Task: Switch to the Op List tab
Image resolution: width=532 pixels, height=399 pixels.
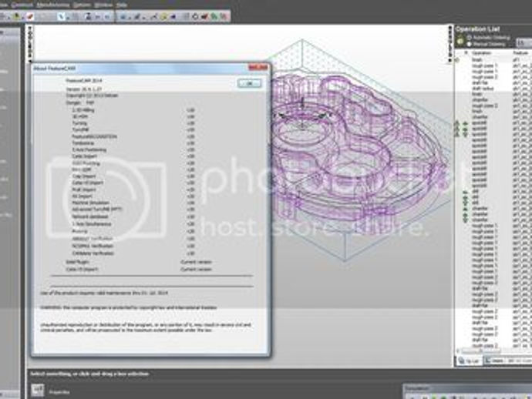Action: [469, 361]
